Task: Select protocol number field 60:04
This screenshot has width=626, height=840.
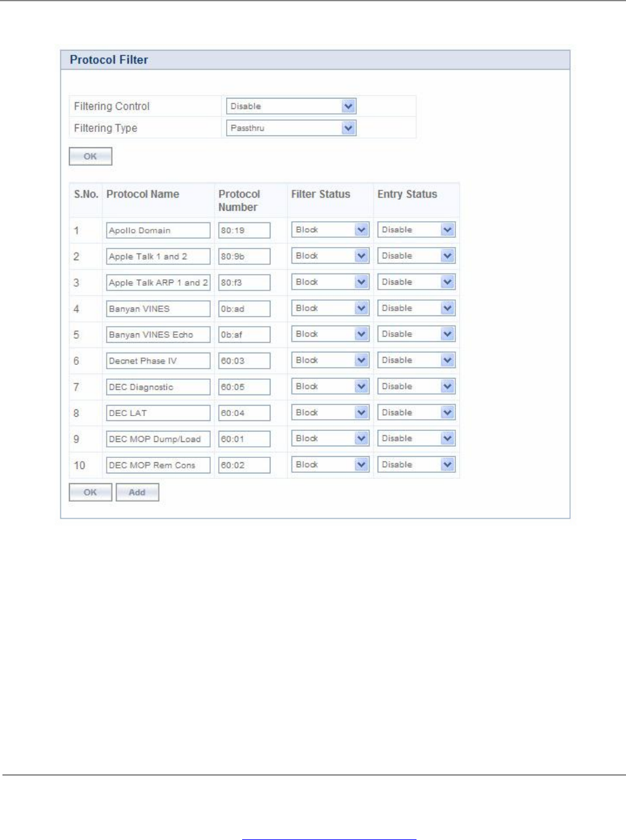Action: pos(244,413)
